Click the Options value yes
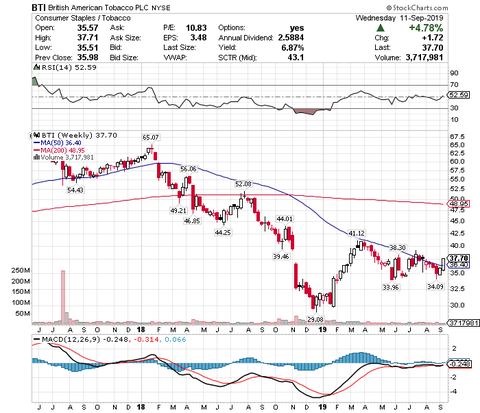The height and width of the screenshot is (413, 480). pos(297,28)
